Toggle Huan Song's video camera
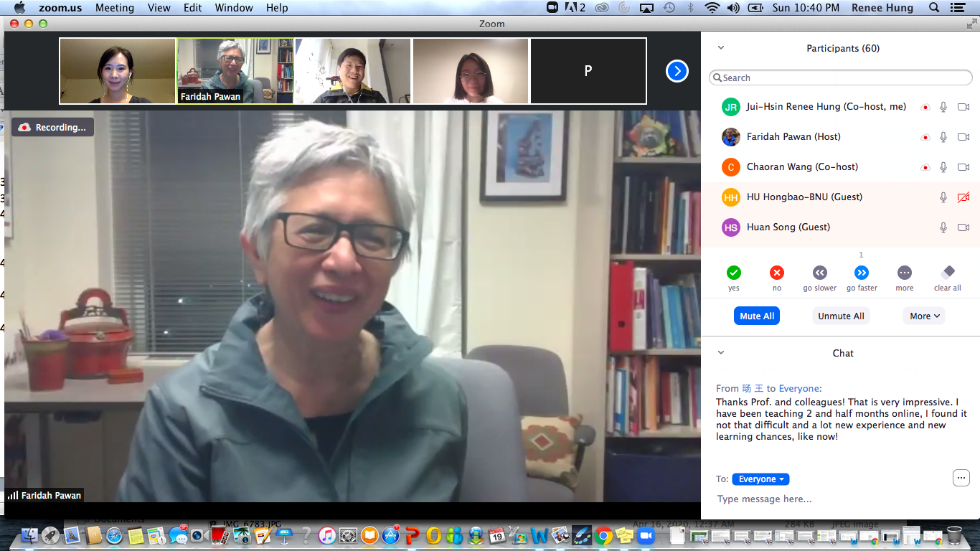The image size is (980, 551). [x=963, y=227]
